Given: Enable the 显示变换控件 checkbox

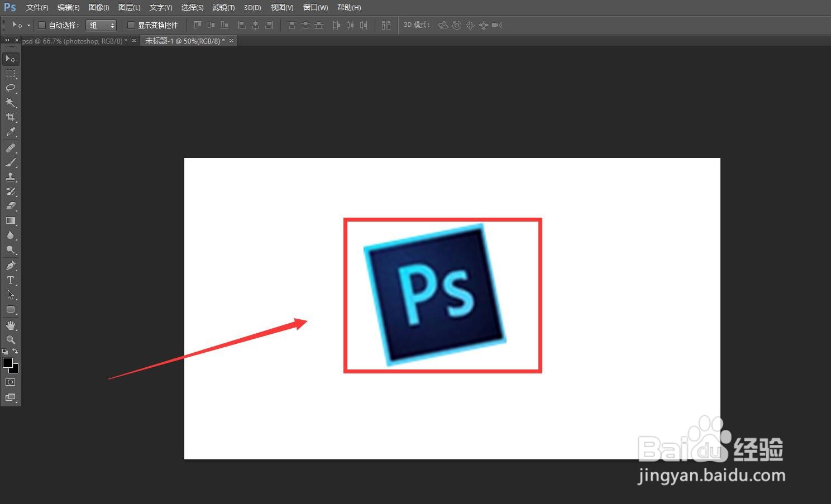Looking at the screenshot, I should (x=131, y=25).
